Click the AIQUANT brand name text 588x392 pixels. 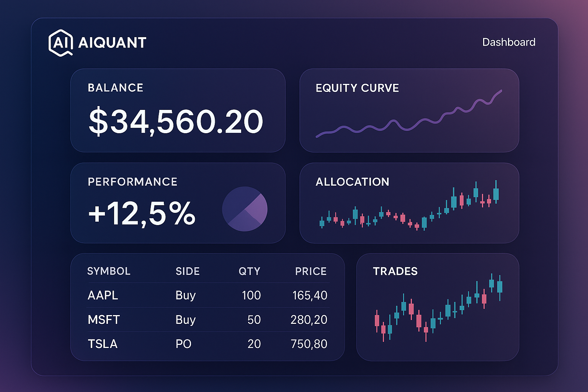112,42
